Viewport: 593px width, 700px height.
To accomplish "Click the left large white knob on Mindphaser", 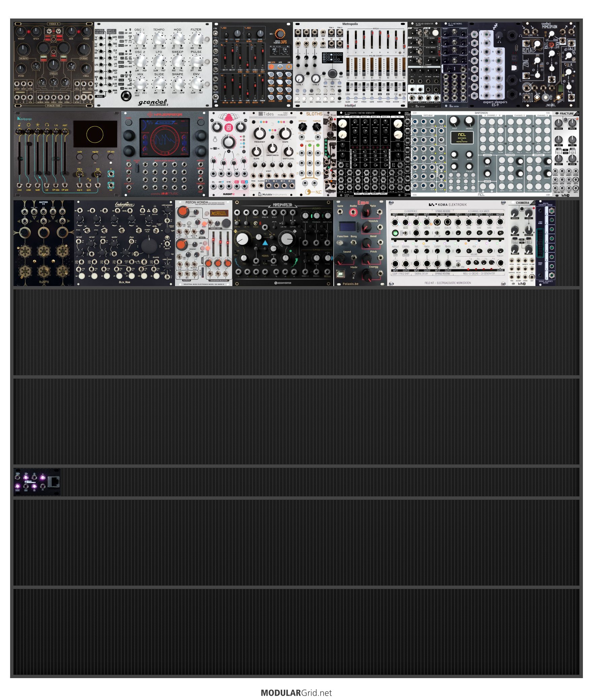I will 242,239.
